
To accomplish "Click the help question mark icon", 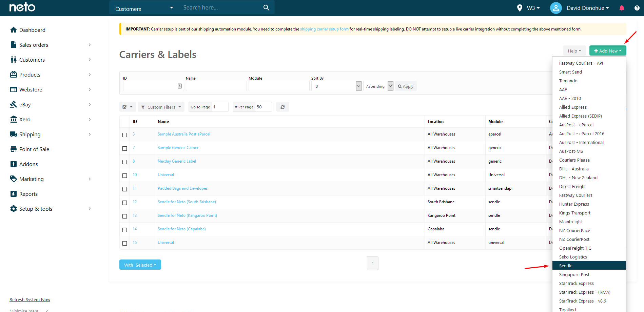I will tap(637, 8).
